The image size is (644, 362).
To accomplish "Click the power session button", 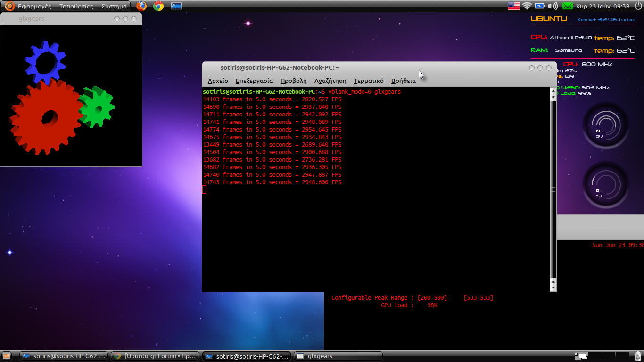I will coord(638,6).
